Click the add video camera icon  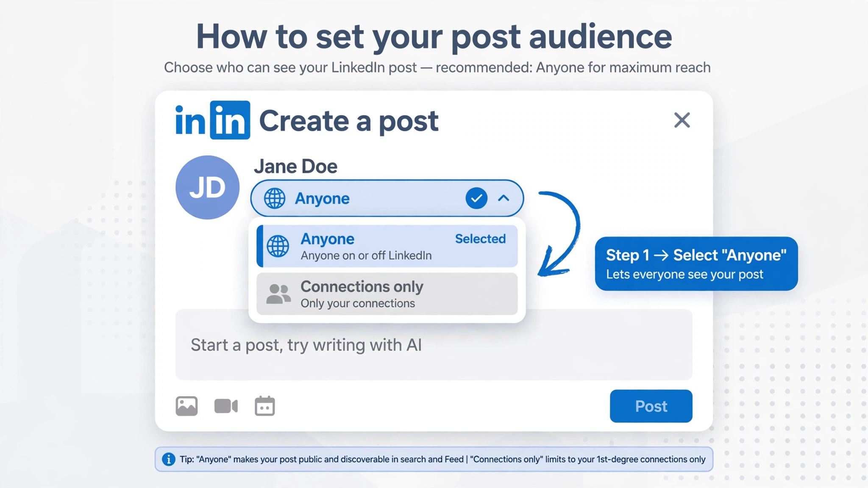226,406
